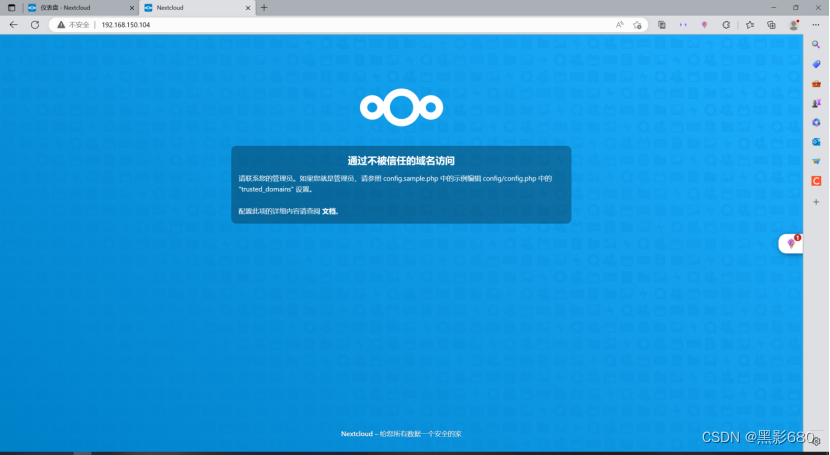Open sidebar Shopping tag icon

pos(816,64)
